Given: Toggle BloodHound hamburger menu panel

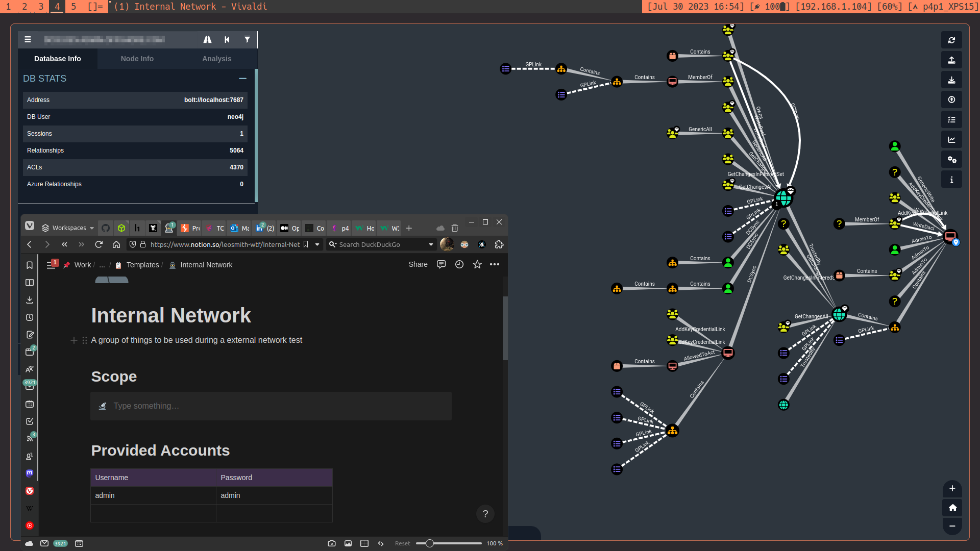Looking at the screenshot, I should pyautogui.click(x=28, y=39).
